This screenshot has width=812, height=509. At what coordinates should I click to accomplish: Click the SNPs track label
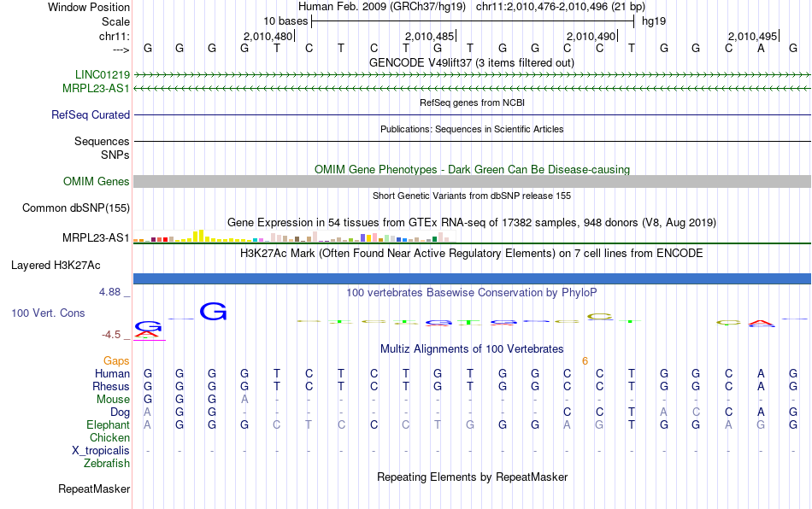click(115, 155)
